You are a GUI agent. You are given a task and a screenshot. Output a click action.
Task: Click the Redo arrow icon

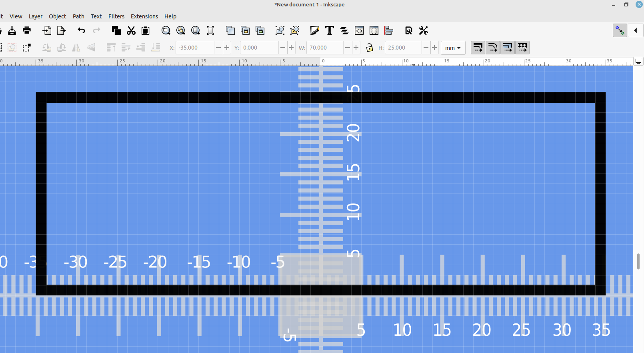point(96,30)
